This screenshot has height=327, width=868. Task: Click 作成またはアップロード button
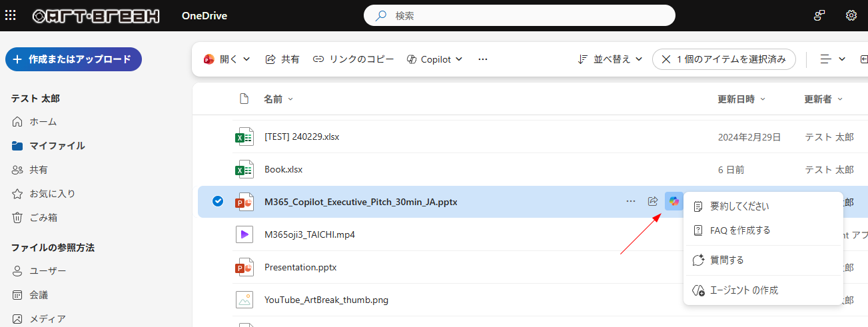click(73, 59)
